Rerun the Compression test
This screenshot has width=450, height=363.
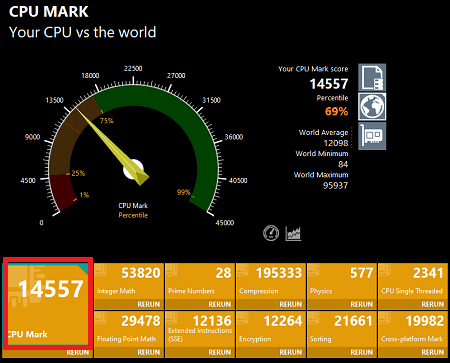pos(291,304)
